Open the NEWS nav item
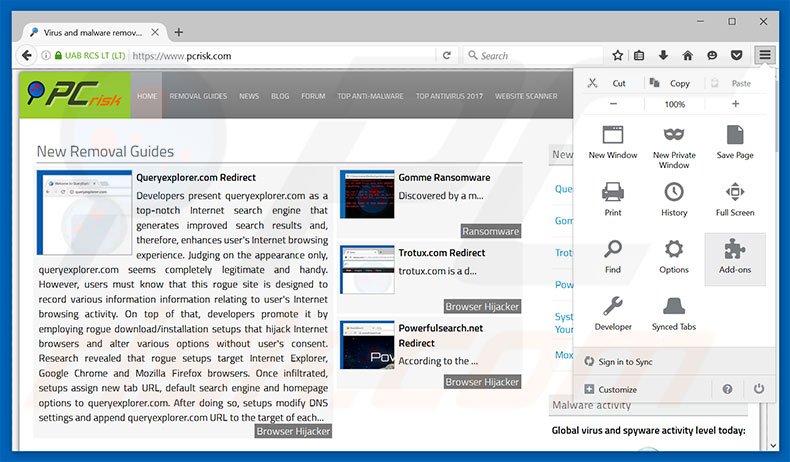The image size is (790, 462). tap(249, 96)
